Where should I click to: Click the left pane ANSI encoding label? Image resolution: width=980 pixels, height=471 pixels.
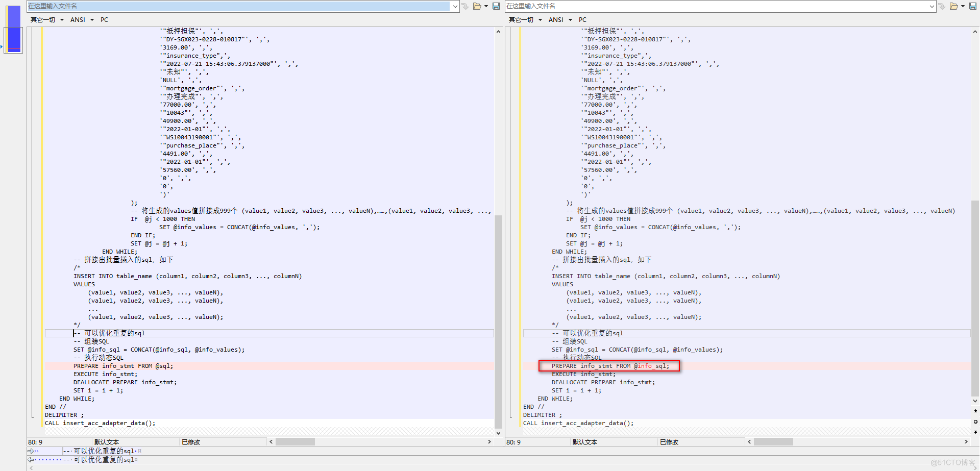point(78,20)
